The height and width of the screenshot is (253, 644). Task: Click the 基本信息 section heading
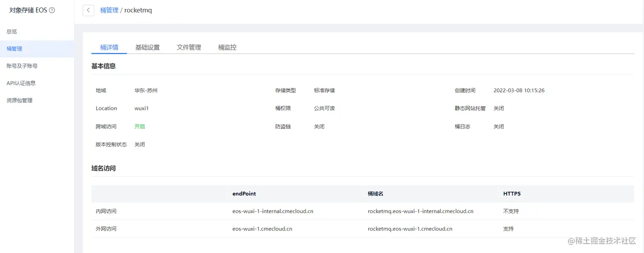103,66
